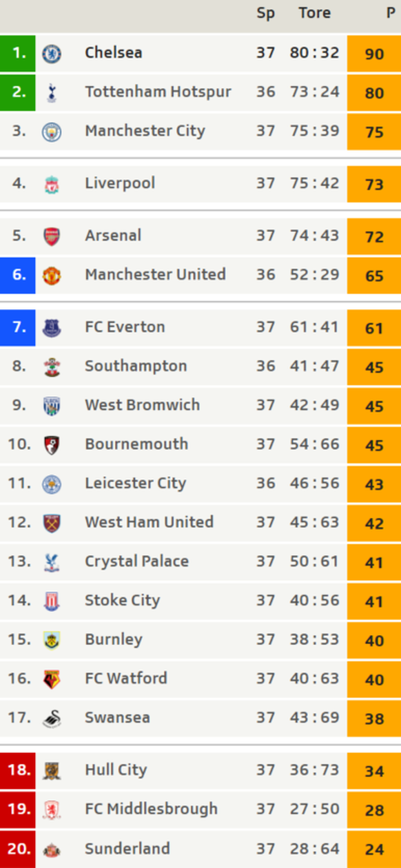
Task: Open the FC Everton team link
Action: pyautogui.click(x=125, y=327)
